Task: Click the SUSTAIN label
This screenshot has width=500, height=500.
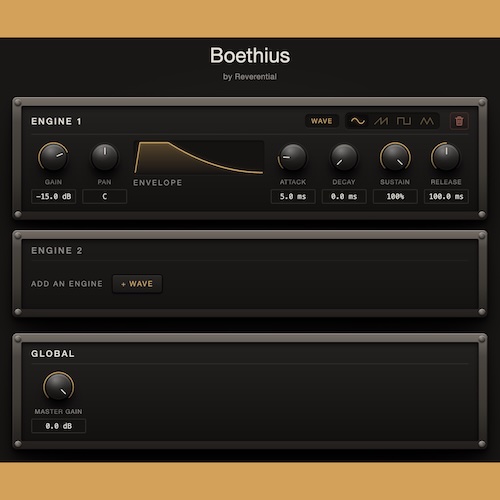Action: (395, 182)
